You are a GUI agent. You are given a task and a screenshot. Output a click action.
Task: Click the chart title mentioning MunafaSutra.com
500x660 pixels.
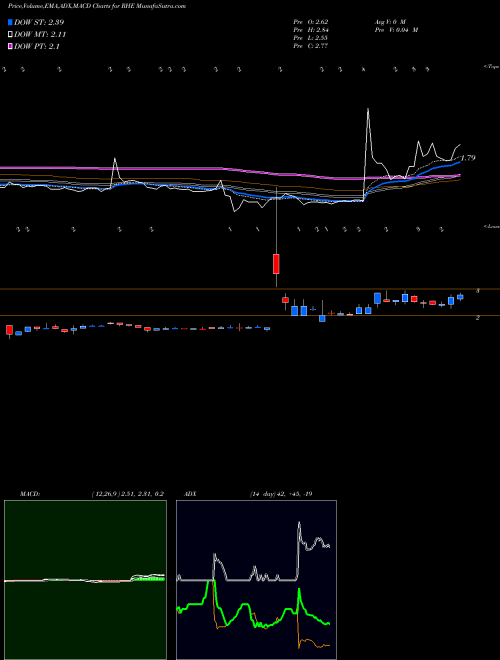click(x=97, y=6)
